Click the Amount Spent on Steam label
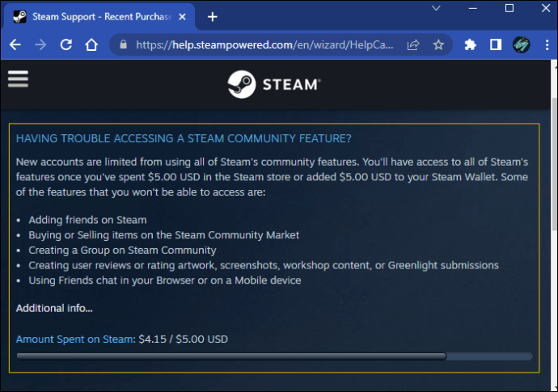This screenshot has width=558, height=392. click(76, 339)
